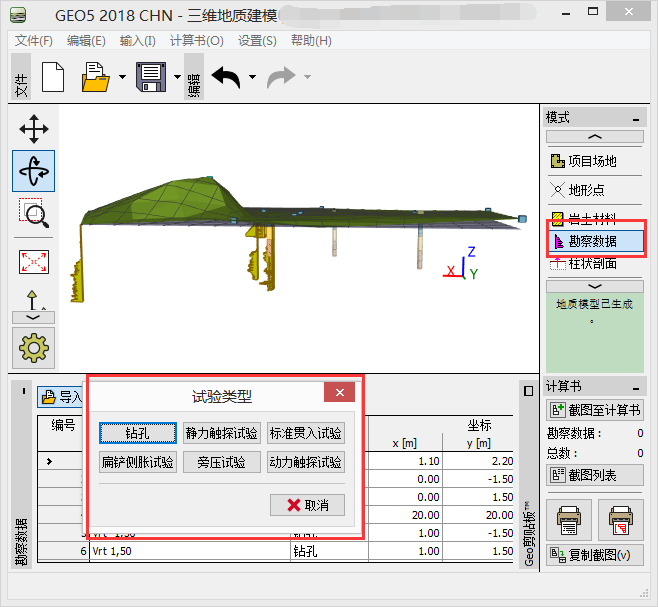Click the Undo arrow icon
This screenshot has width=658, height=607.
point(226,77)
